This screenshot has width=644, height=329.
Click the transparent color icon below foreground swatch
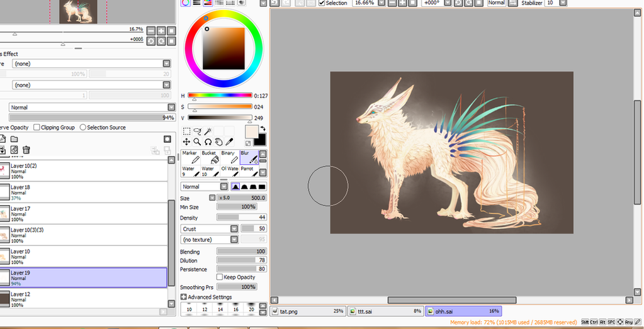[248, 143]
